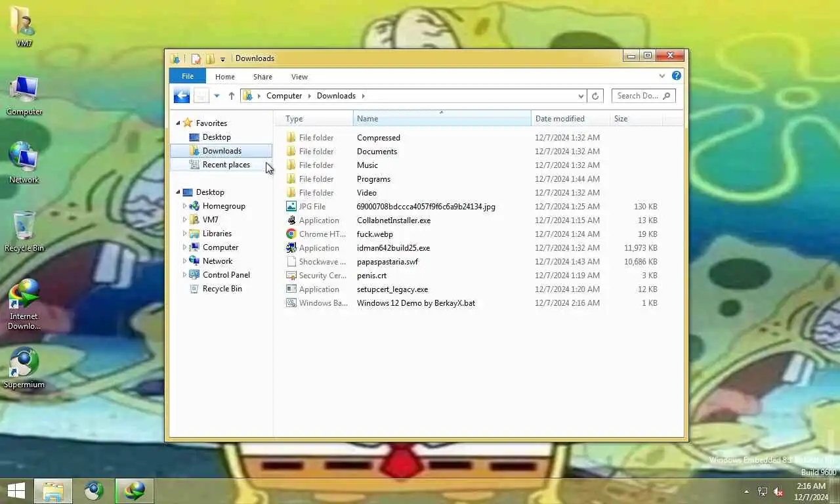Select Recycle Bin in the navigation pane

(222, 289)
